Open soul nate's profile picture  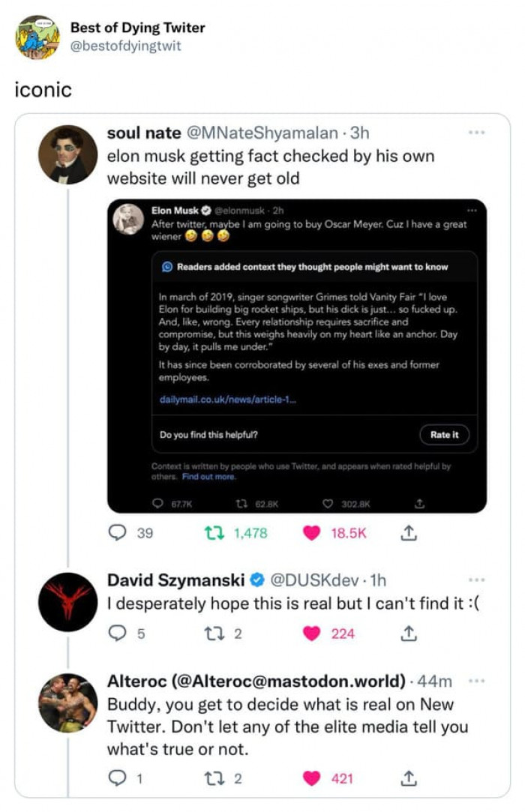coord(67,154)
